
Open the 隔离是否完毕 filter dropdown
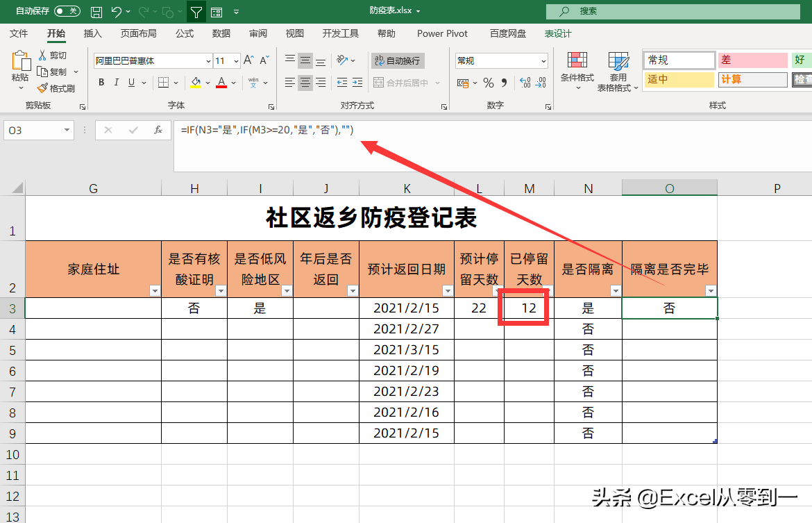click(711, 291)
